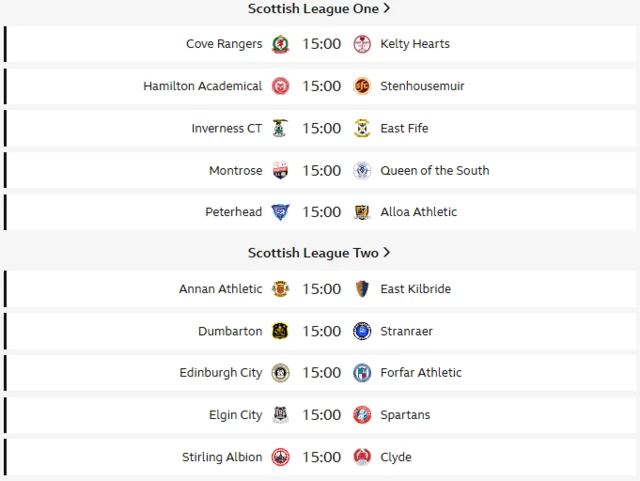The height and width of the screenshot is (481, 640).
Task: Click the Hamilton Academical crest icon
Action: pos(281,86)
